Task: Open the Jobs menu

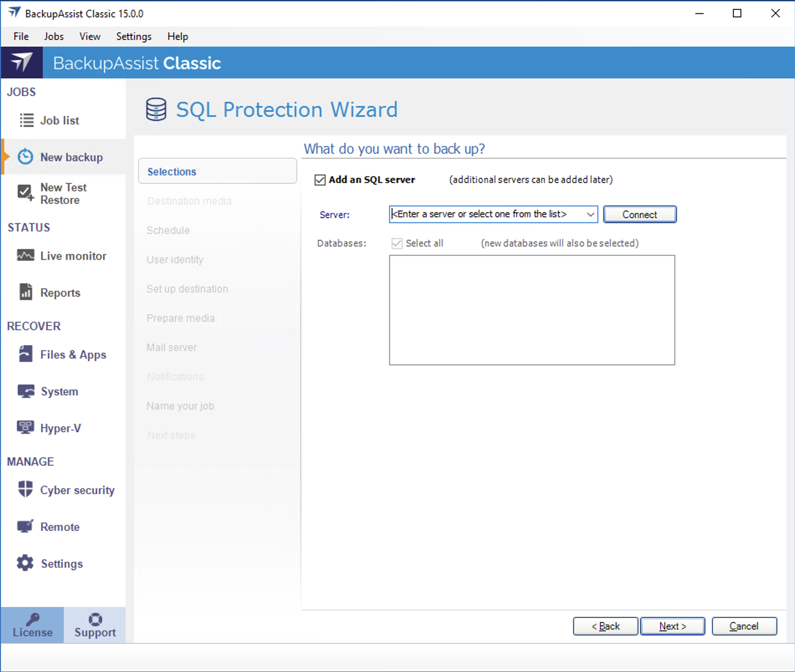Action: click(54, 36)
